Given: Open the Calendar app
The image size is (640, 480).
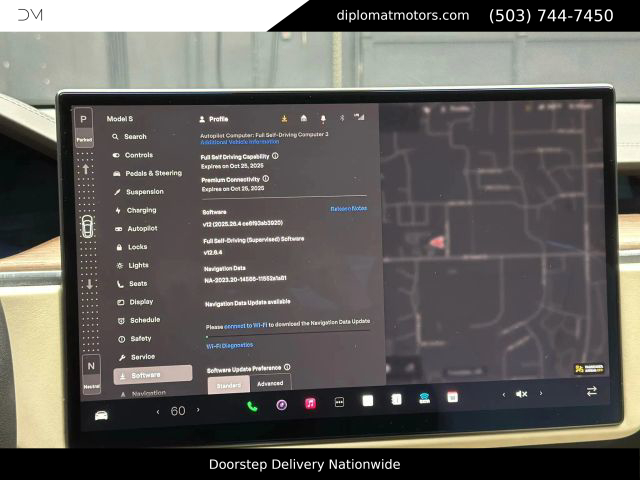Looking at the screenshot, I should click(452, 397).
